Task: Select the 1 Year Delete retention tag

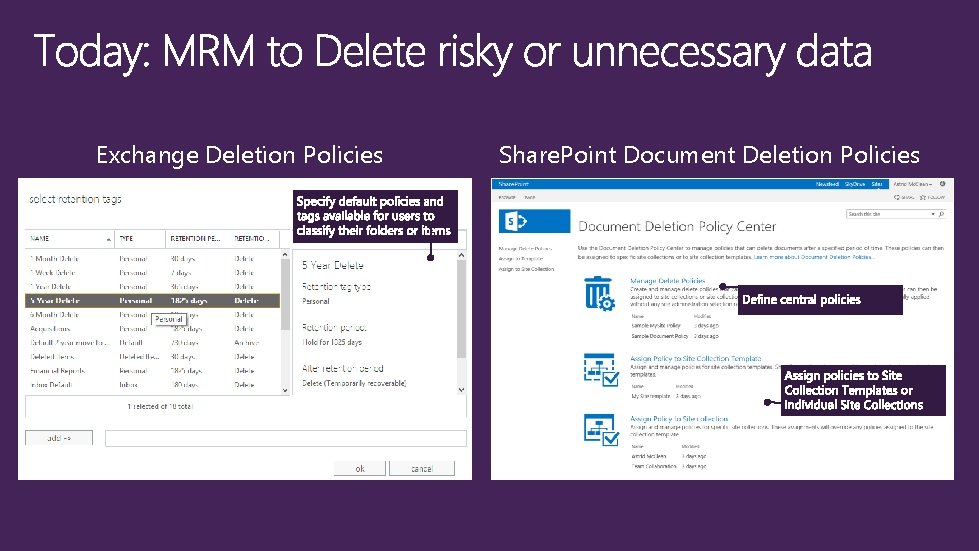Action: coord(152,286)
